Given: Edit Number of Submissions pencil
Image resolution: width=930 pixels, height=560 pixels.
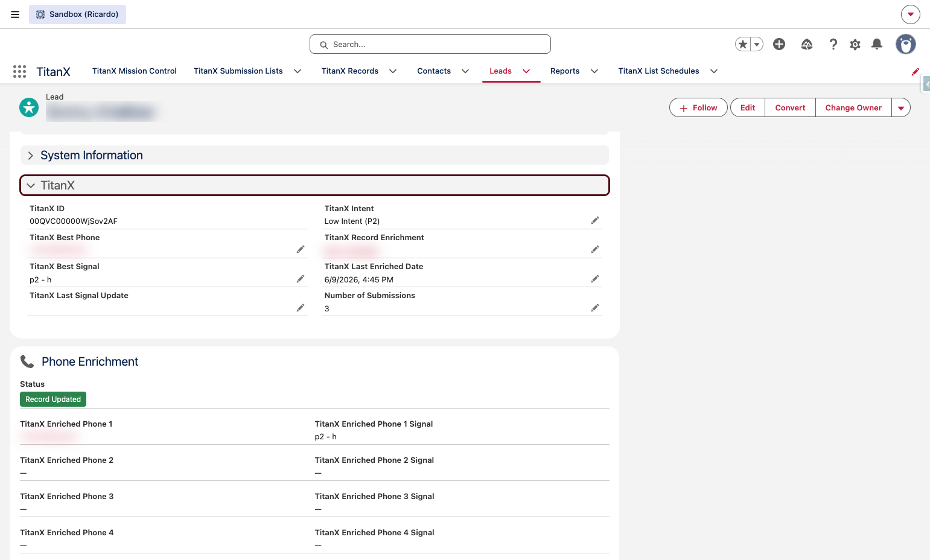Looking at the screenshot, I should point(595,308).
